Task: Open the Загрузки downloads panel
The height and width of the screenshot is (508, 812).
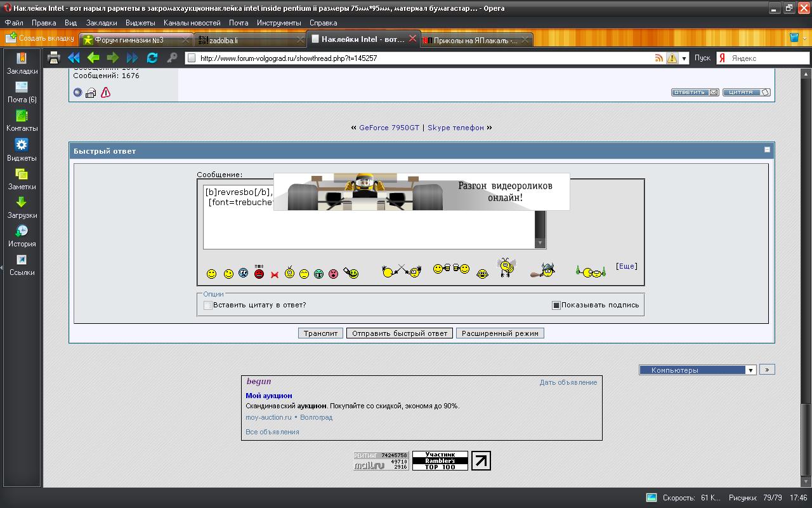Action: [x=22, y=207]
